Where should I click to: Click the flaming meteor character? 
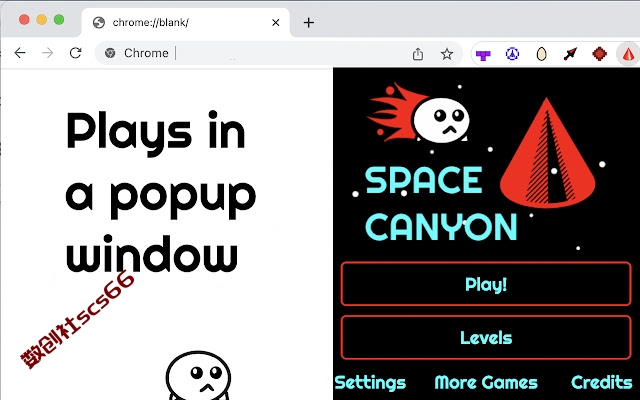pyautogui.click(x=418, y=114)
